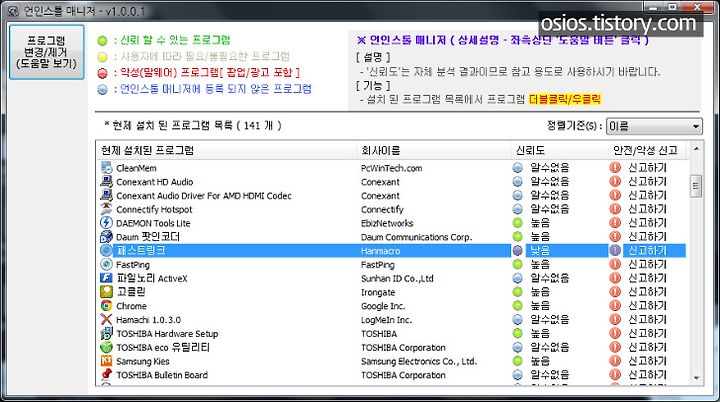The image size is (720, 402).
Task: Select the Hamachi 1.0.3.0 program name
Action: pyautogui.click(x=148, y=320)
